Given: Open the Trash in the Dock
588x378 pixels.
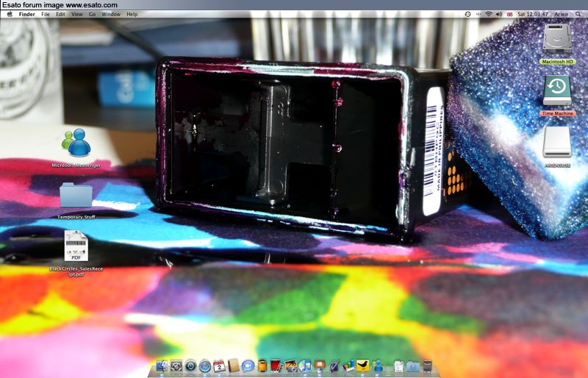Looking at the screenshot, I should [x=427, y=365].
